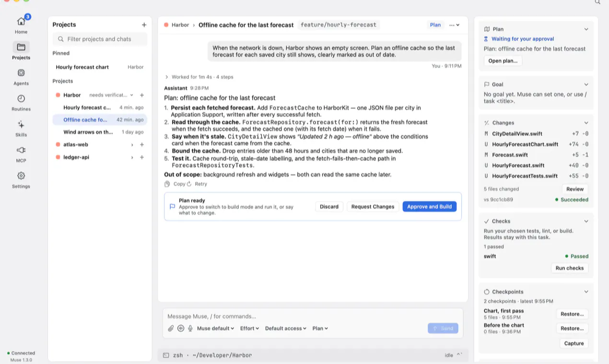Click the Message Muse input box
The width and height of the screenshot is (609, 364).
(313, 316)
